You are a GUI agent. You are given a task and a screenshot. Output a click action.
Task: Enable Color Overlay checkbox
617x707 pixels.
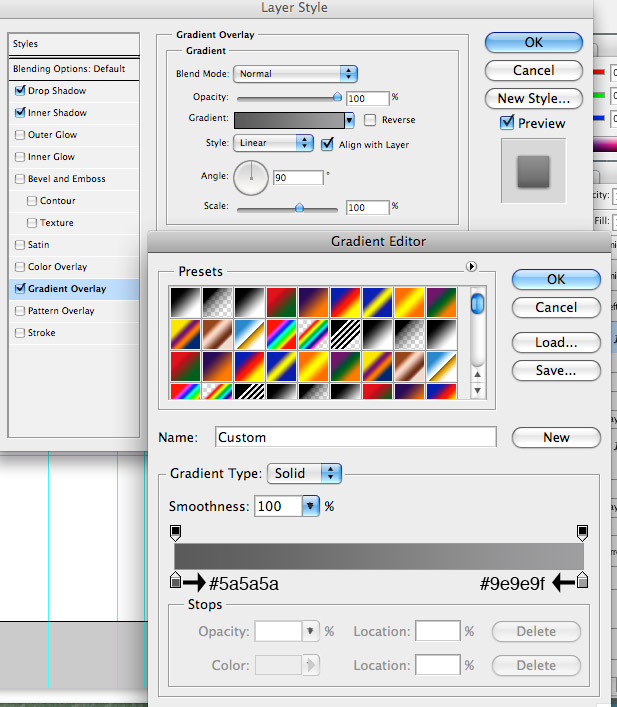coord(20,267)
